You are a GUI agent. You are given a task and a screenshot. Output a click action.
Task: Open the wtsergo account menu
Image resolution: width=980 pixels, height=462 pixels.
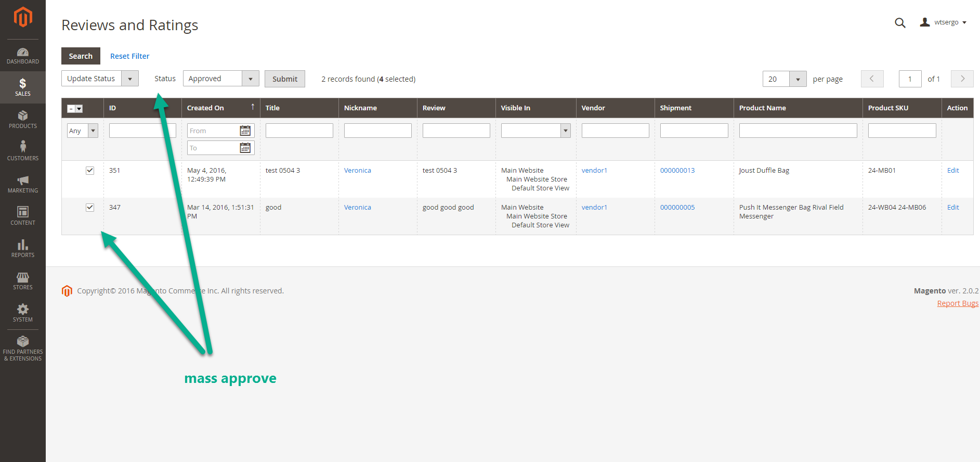pyautogui.click(x=944, y=22)
